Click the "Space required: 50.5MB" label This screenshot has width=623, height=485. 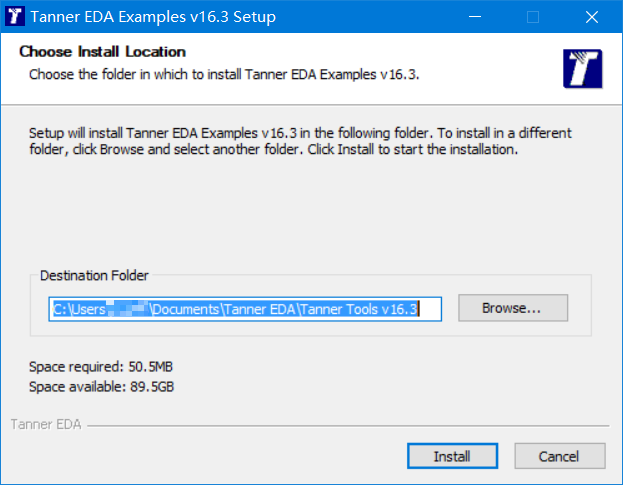click(108, 366)
